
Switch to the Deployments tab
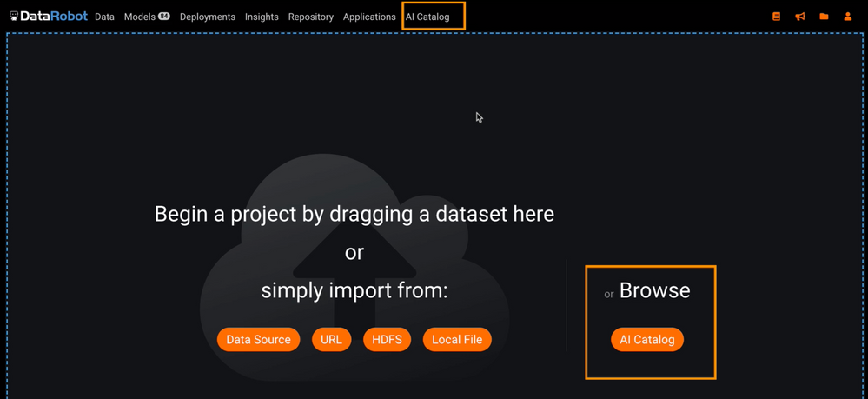point(208,17)
